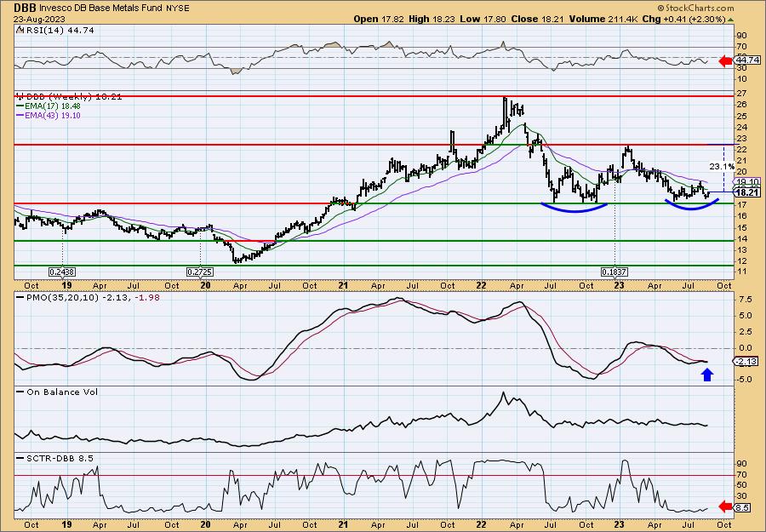Click the 23.1% upside target label
766x532 pixels.
(722, 167)
